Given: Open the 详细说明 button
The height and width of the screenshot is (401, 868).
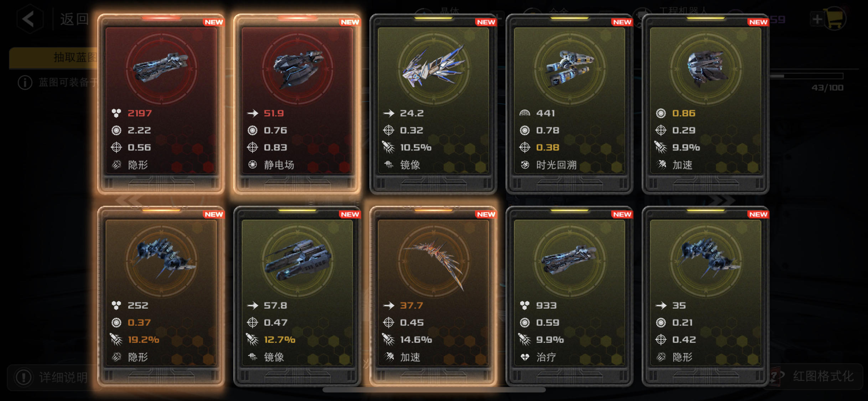Looking at the screenshot, I should tap(52, 377).
